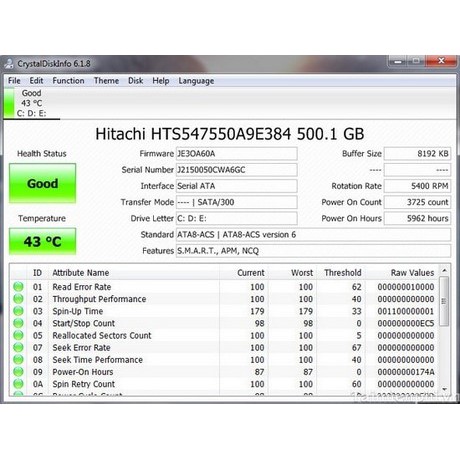Image resolution: width=460 pixels, height=460 pixels.
Task: Click status icon for Power-On Hours
Action: pos(18,372)
